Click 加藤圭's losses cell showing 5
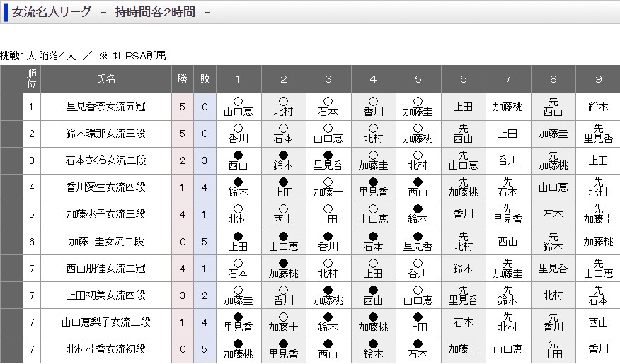 pyautogui.click(x=205, y=242)
